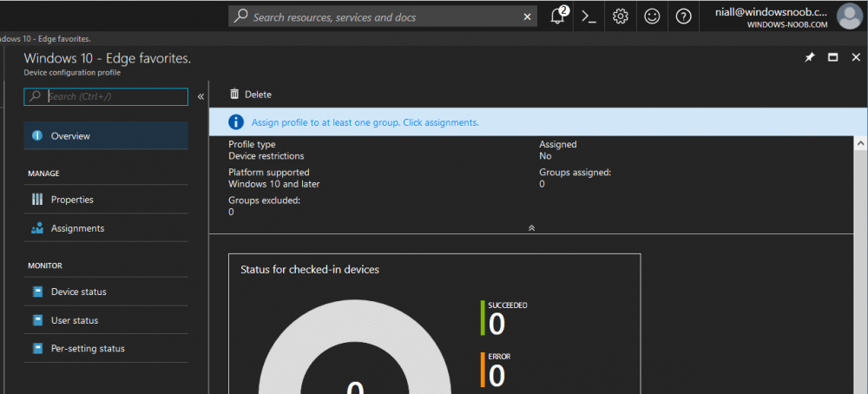Screen dimensions: 868x394
Task: Click the Delete button label
Action: tap(258, 95)
